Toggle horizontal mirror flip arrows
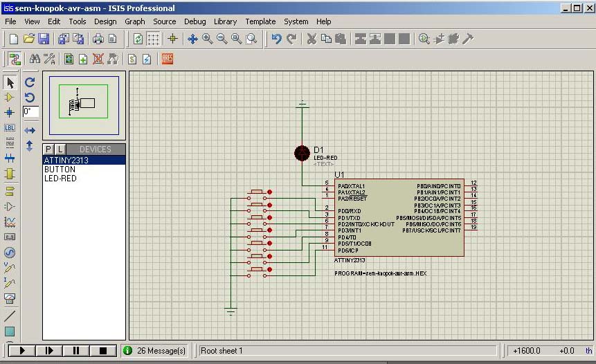Screen dimensions: 596x364 (x=30, y=130)
